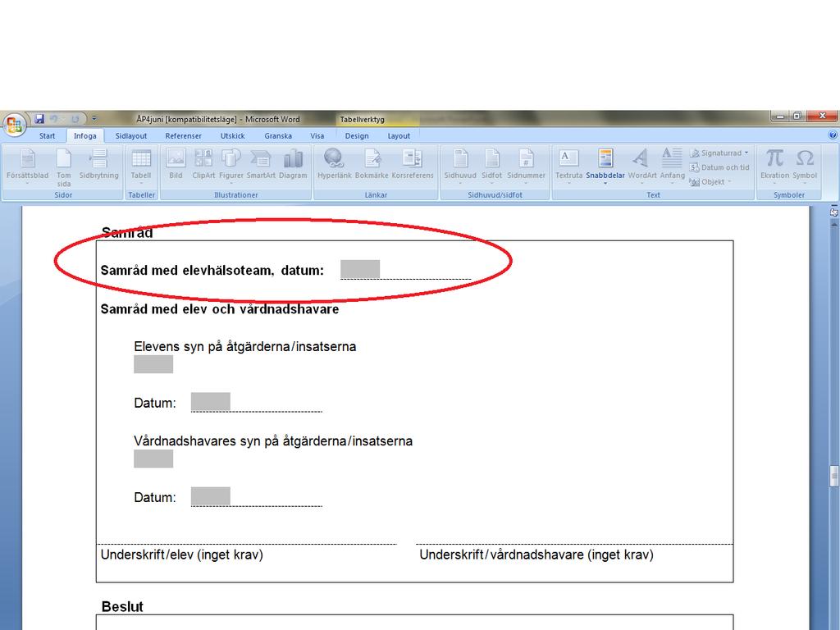The width and height of the screenshot is (840, 630).
Task: Open the Sidlayout tab
Action: tap(131, 136)
